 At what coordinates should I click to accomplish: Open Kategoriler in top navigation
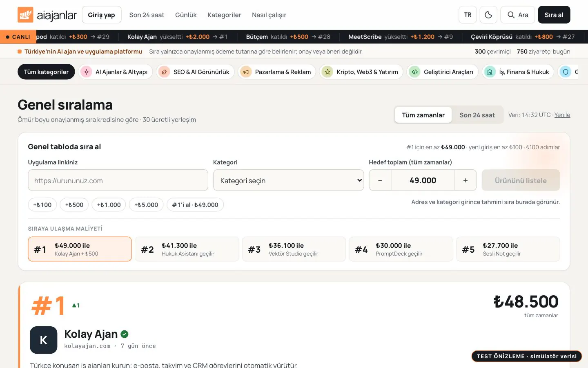(224, 15)
